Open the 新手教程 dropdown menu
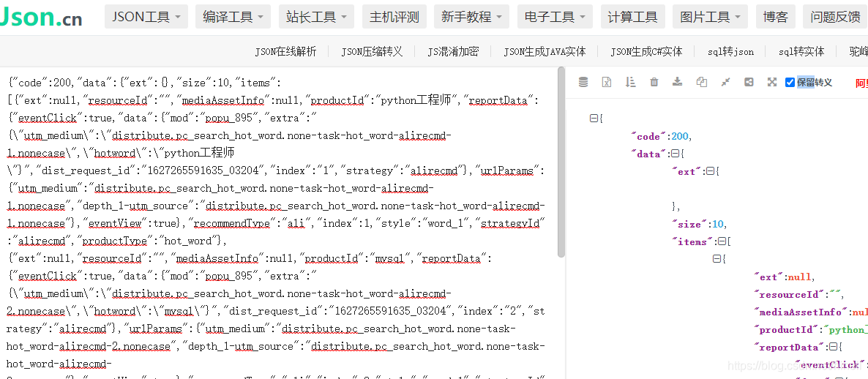 click(471, 17)
